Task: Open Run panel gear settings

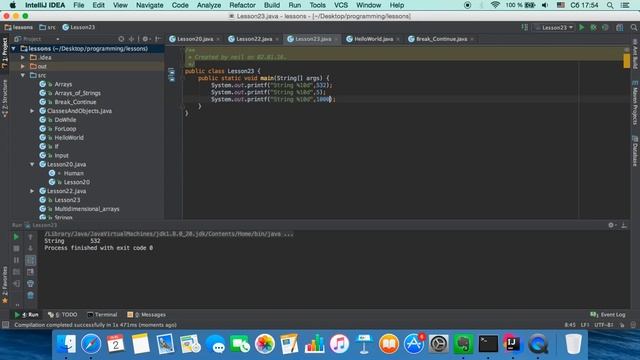Action: [611, 225]
